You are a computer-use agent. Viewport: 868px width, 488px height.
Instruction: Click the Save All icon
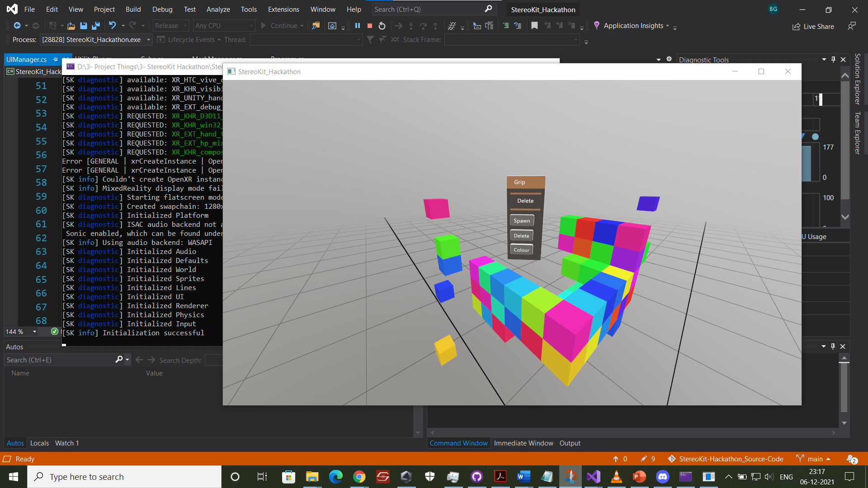click(x=95, y=26)
